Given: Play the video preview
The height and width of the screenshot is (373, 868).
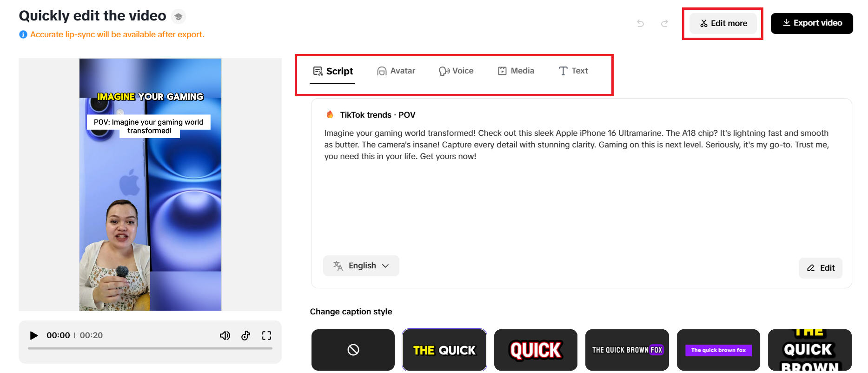Looking at the screenshot, I should [x=33, y=335].
